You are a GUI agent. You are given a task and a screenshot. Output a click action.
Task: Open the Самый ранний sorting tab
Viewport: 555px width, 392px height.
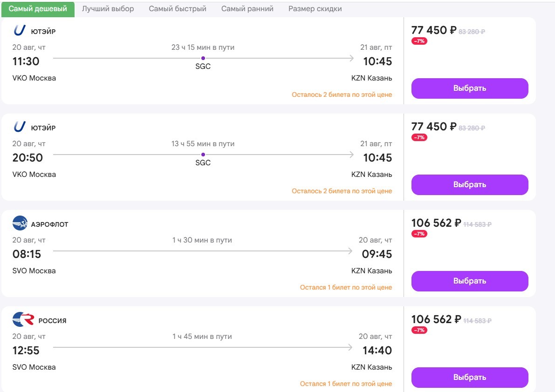point(247,9)
